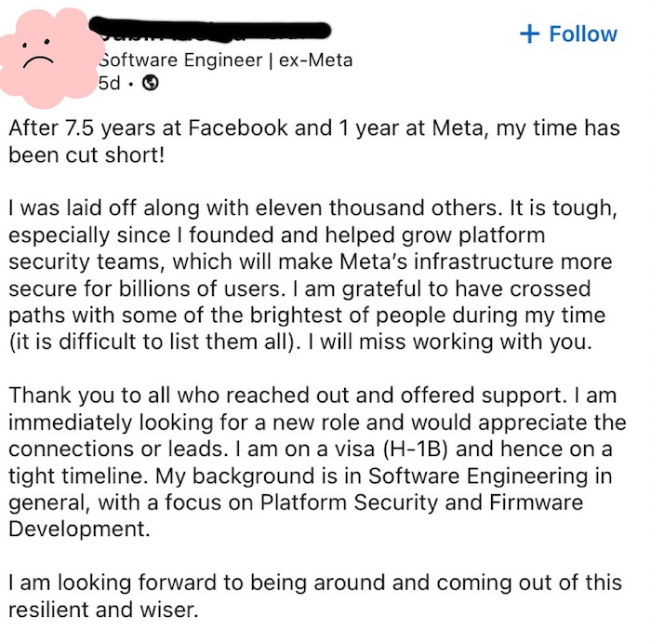Screen dimensions: 651x644
Task: Click the phrase billions of users
Action: pos(199,288)
